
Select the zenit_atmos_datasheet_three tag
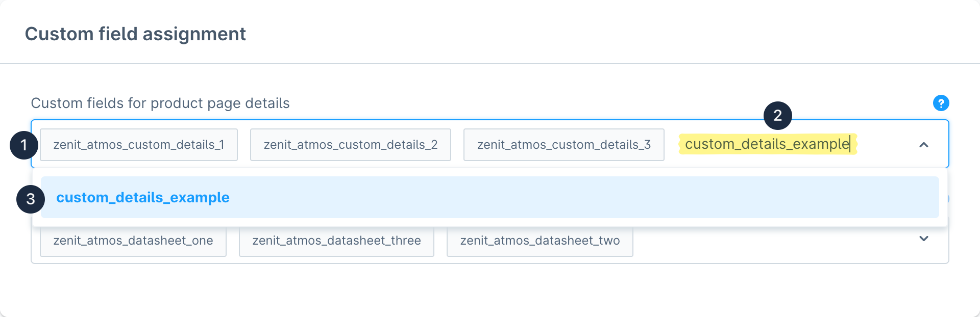[x=336, y=241]
